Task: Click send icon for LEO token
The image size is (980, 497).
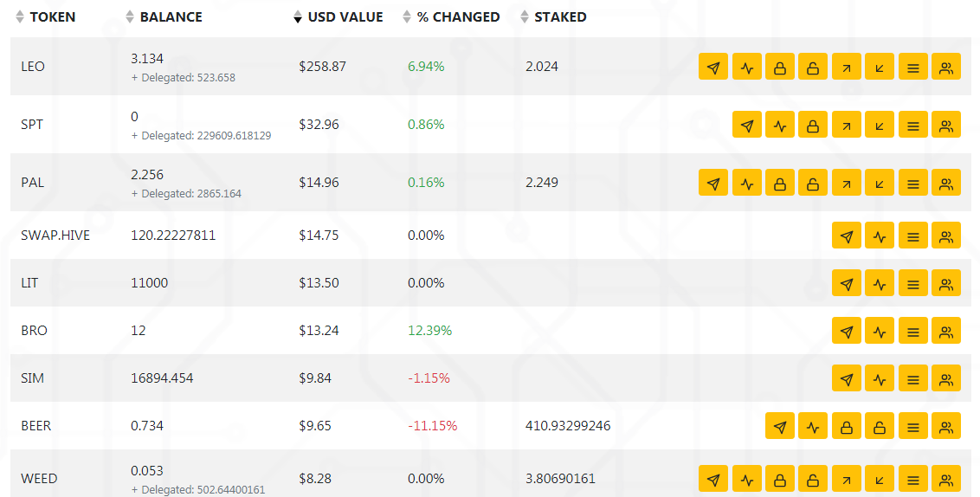Action: [x=713, y=67]
